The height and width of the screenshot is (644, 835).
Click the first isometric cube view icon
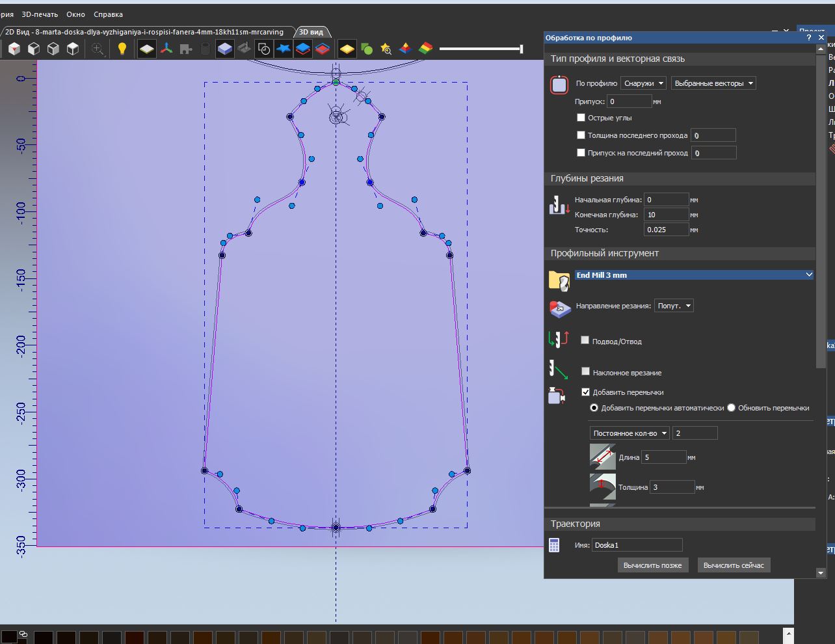(x=14, y=49)
